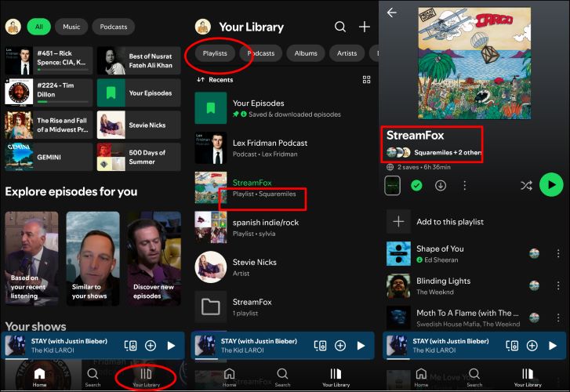Tap Home icon in middle screen navigation
The width and height of the screenshot is (570, 392).
click(229, 377)
